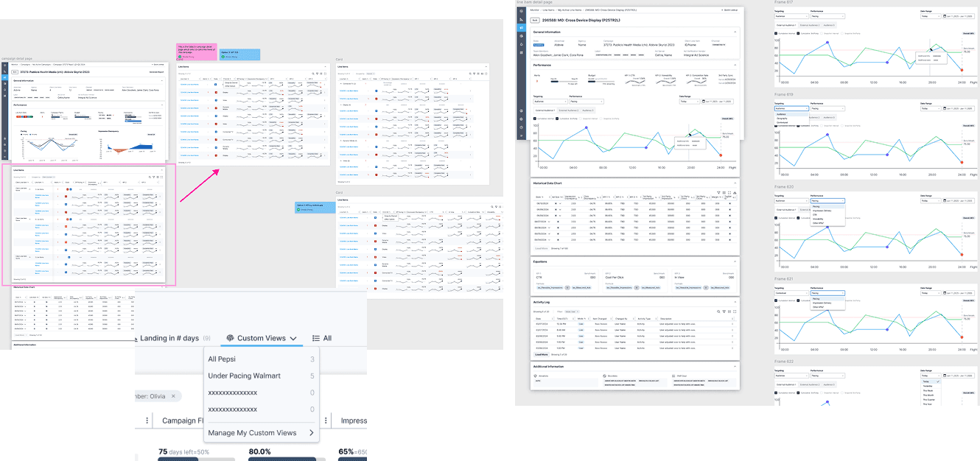Click the filter icon in Activity Log
The image size is (980, 461).
click(x=724, y=312)
